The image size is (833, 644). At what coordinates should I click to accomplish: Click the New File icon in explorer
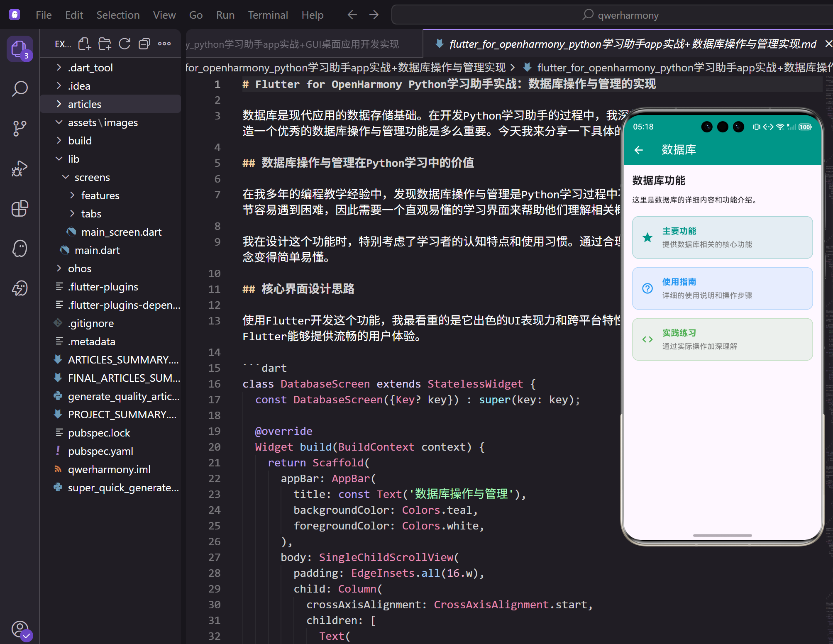point(85,44)
